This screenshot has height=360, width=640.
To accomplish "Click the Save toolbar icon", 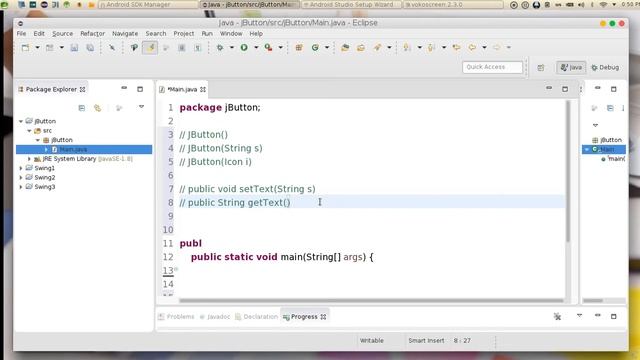I will [74, 48].
